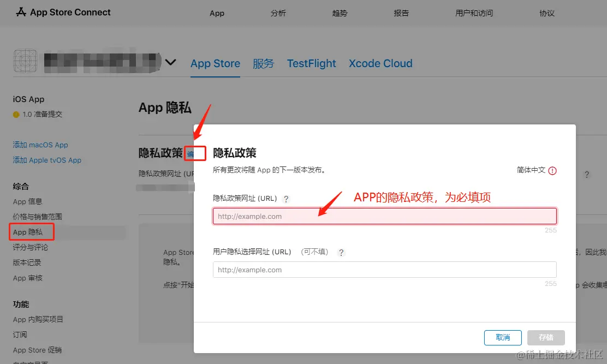
Task: Open the App menu in top navigation
Action: 217,13
